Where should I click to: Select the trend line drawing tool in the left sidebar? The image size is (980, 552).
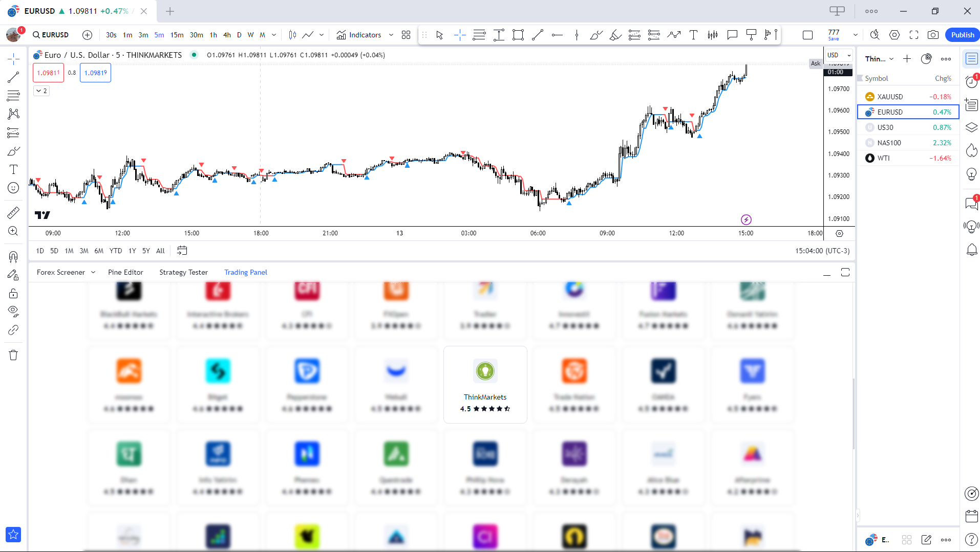point(13,77)
